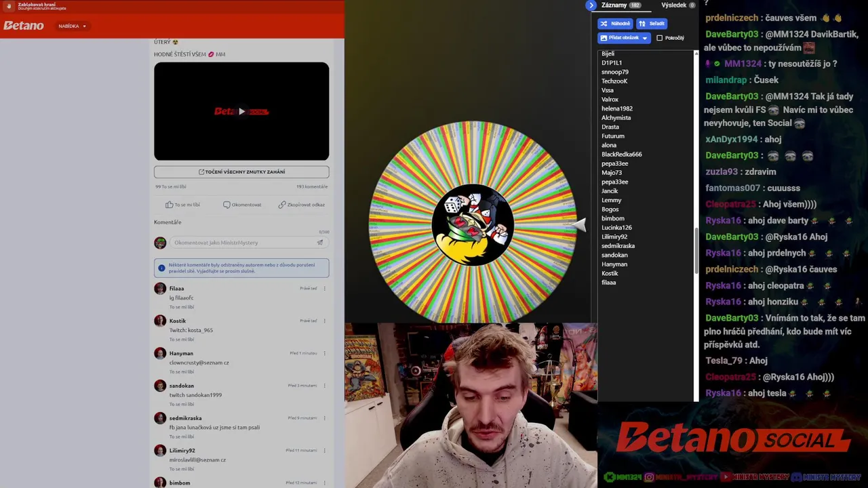Switch to the Záznamy tab

[620, 5]
